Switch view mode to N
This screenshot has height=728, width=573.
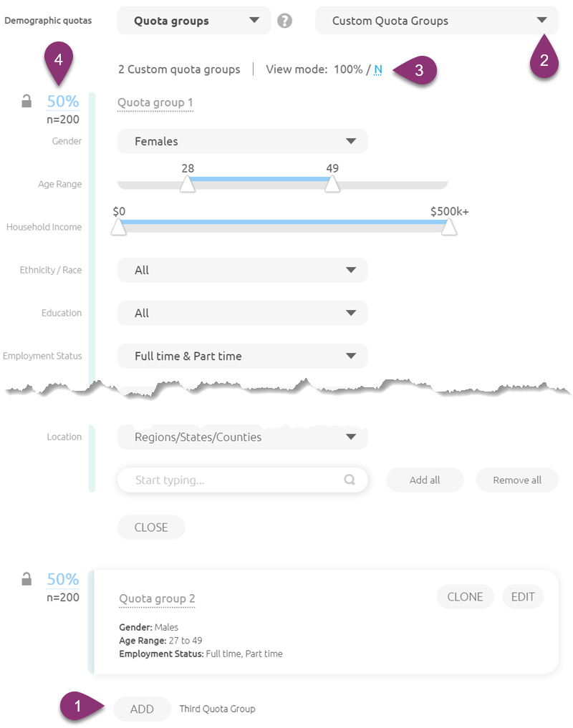(378, 69)
